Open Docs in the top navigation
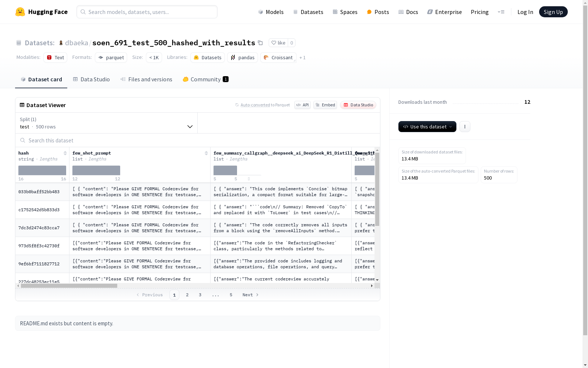 click(408, 12)
